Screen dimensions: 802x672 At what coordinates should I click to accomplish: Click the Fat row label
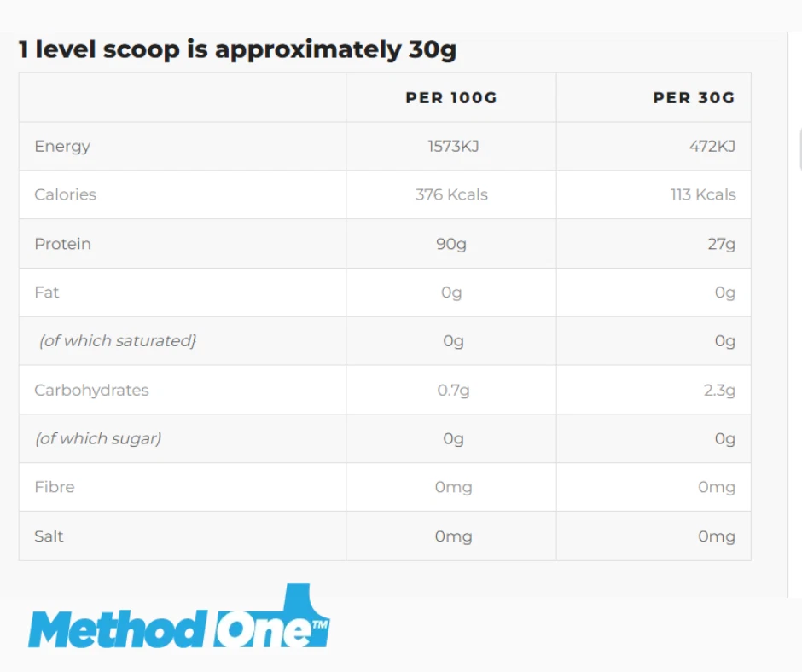click(47, 293)
